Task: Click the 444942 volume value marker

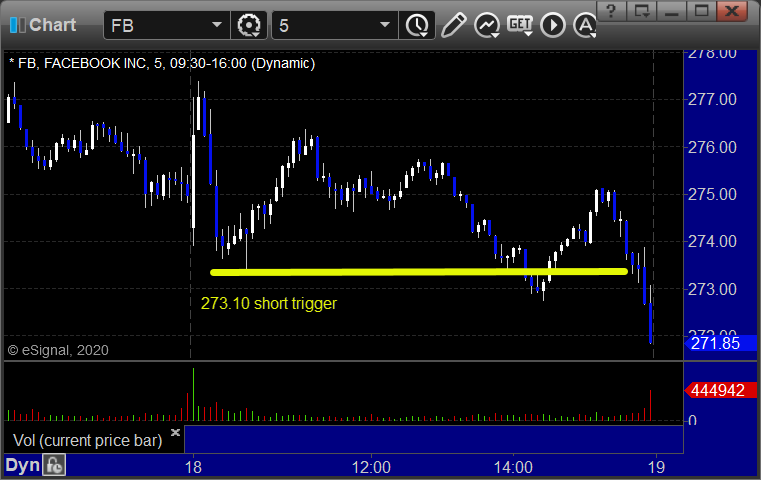Action: pyautogui.click(x=720, y=390)
